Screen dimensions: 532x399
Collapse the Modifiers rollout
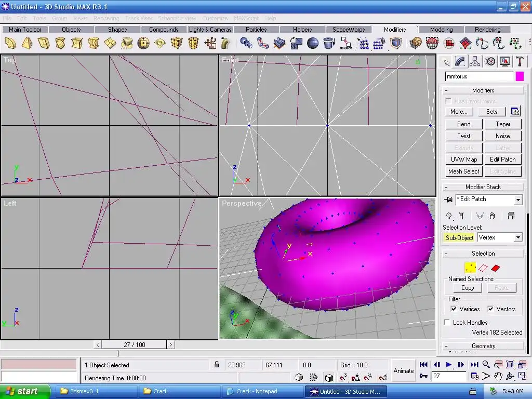[x=483, y=90]
